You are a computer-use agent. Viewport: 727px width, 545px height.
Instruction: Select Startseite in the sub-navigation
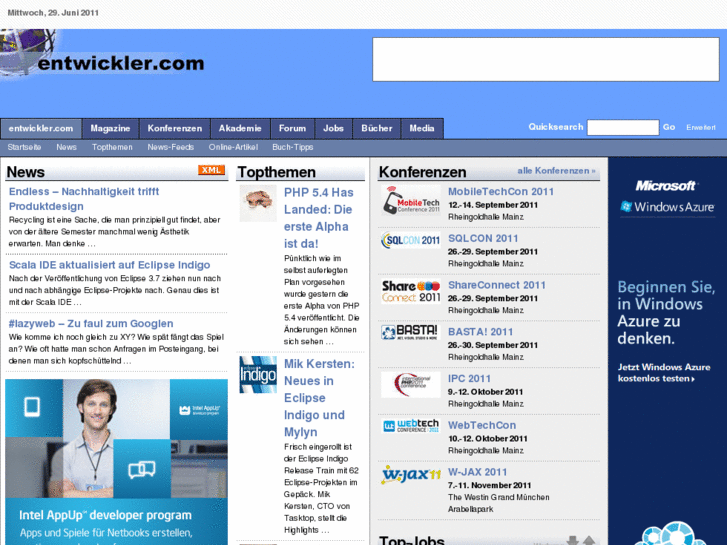pyautogui.click(x=24, y=147)
